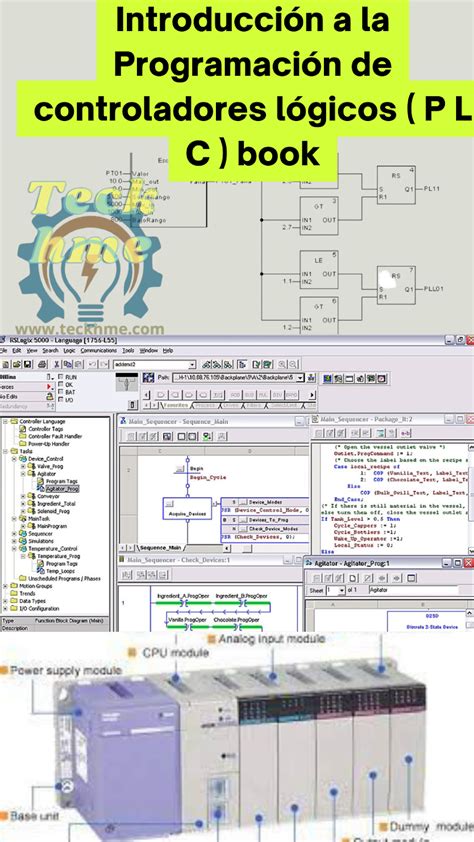Click right arrow icon in Agitator_Prog toolbar

397,578
